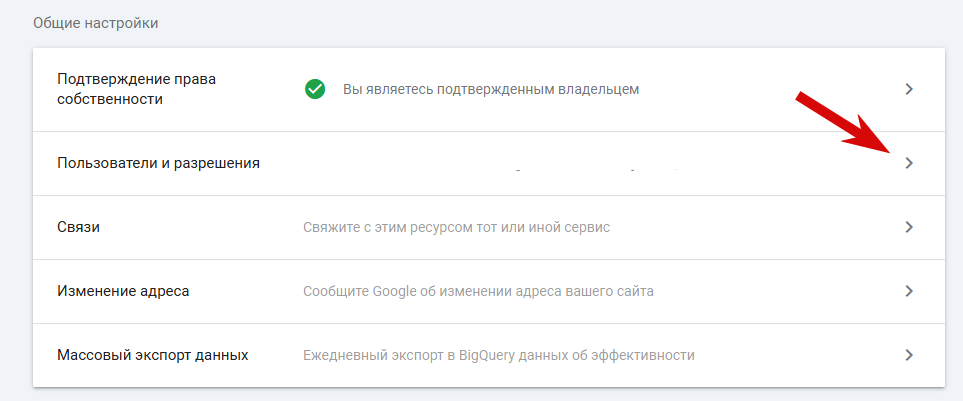The height and width of the screenshot is (401, 963).
Task: Click the Ежедневный экспорт в BigQuery description
Action: pos(499,355)
